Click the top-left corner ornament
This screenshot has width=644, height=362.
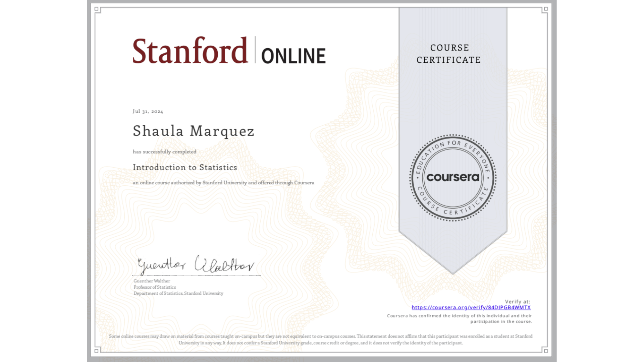pyautogui.click(x=97, y=9)
